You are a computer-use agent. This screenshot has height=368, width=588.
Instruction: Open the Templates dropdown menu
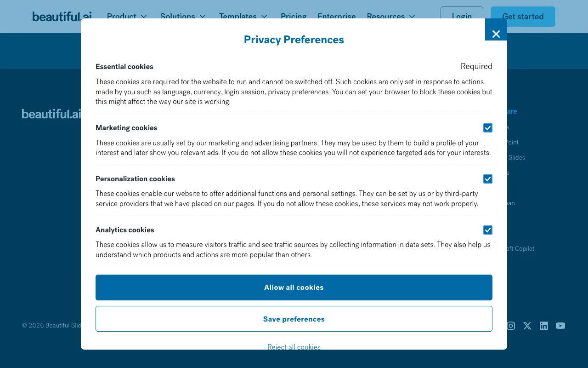(x=243, y=17)
